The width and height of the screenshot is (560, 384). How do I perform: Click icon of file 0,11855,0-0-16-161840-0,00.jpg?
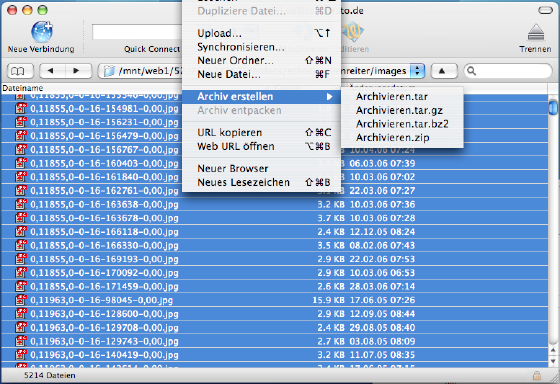(21, 177)
